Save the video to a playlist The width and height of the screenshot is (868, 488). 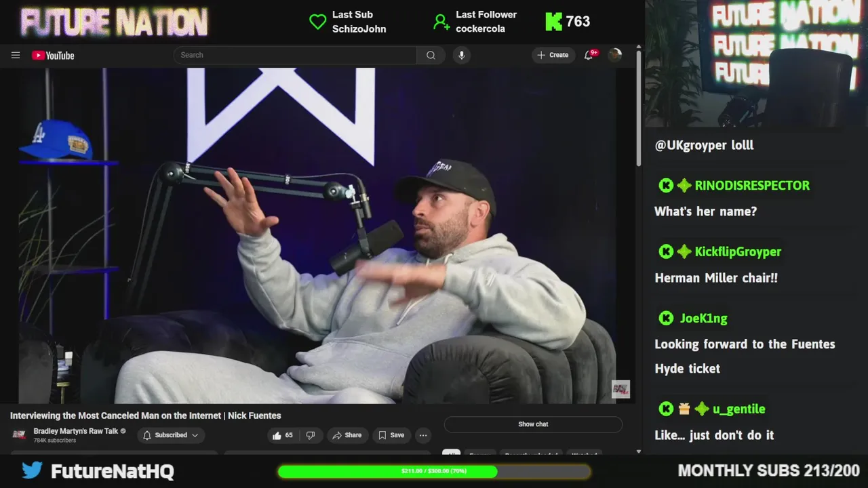(391, 435)
